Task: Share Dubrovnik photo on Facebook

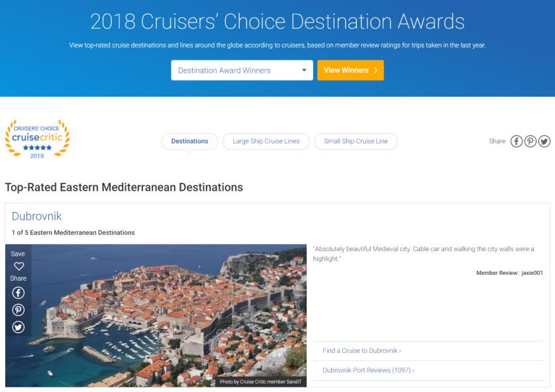Action: [x=19, y=292]
